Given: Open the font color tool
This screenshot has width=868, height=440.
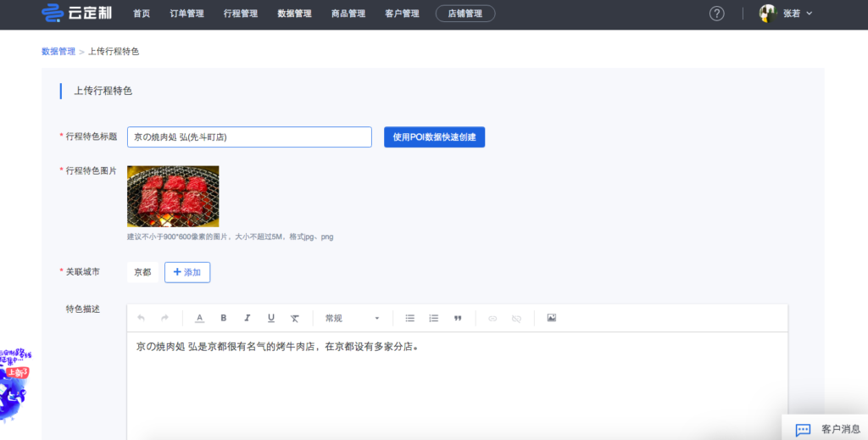Looking at the screenshot, I should coord(200,318).
